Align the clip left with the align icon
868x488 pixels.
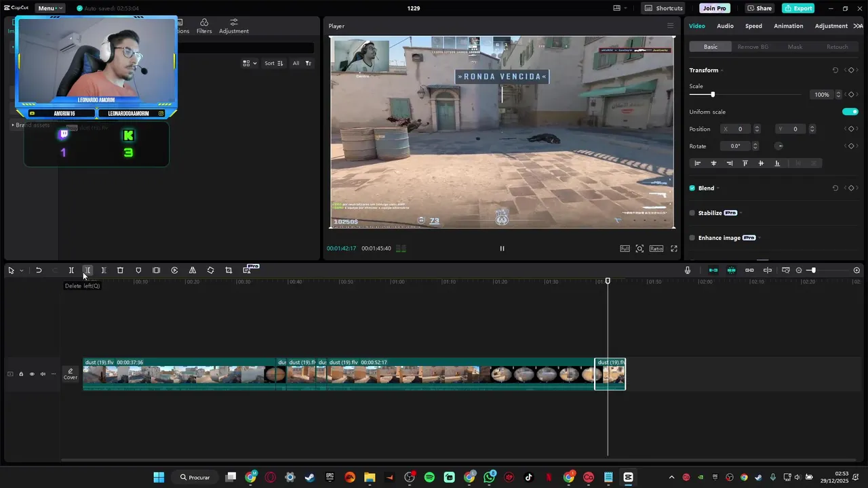click(697, 163)
